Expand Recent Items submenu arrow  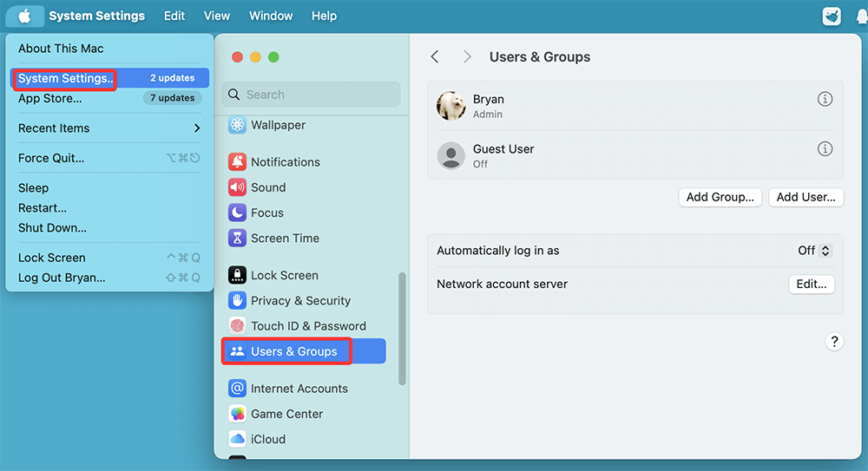197,128
